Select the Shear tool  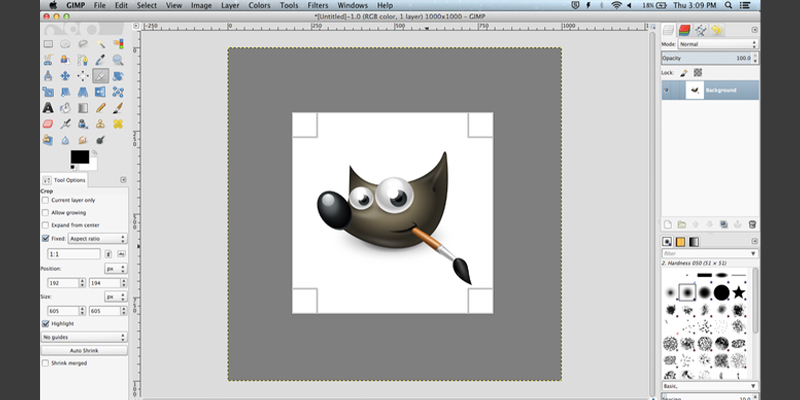point(65,92)
